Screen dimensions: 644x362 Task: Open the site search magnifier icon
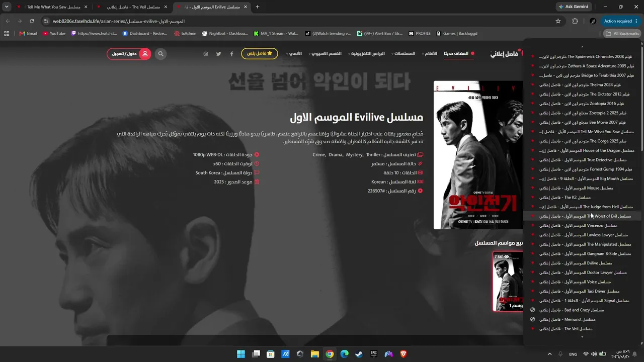coord(160,54)
